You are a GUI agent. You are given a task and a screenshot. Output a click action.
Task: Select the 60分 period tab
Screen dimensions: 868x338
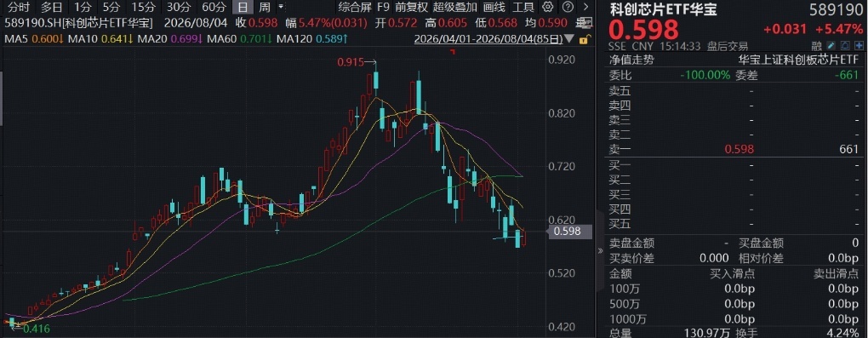click(x=214, y=7)
